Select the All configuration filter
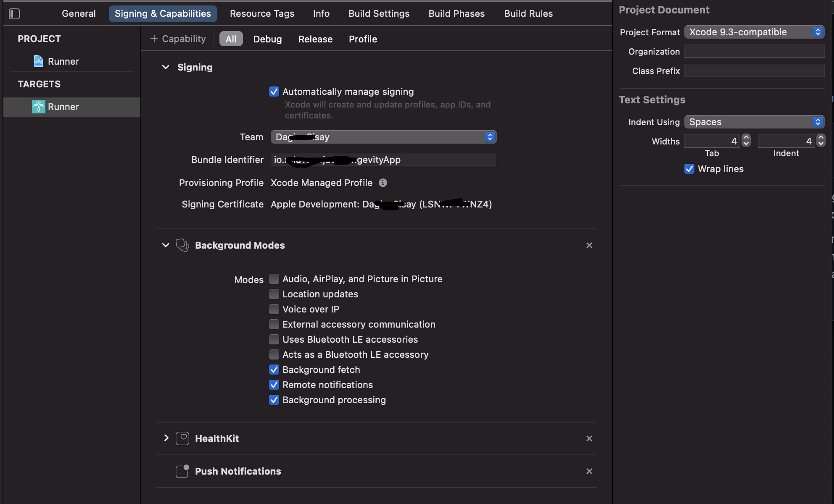 point(231,39)
